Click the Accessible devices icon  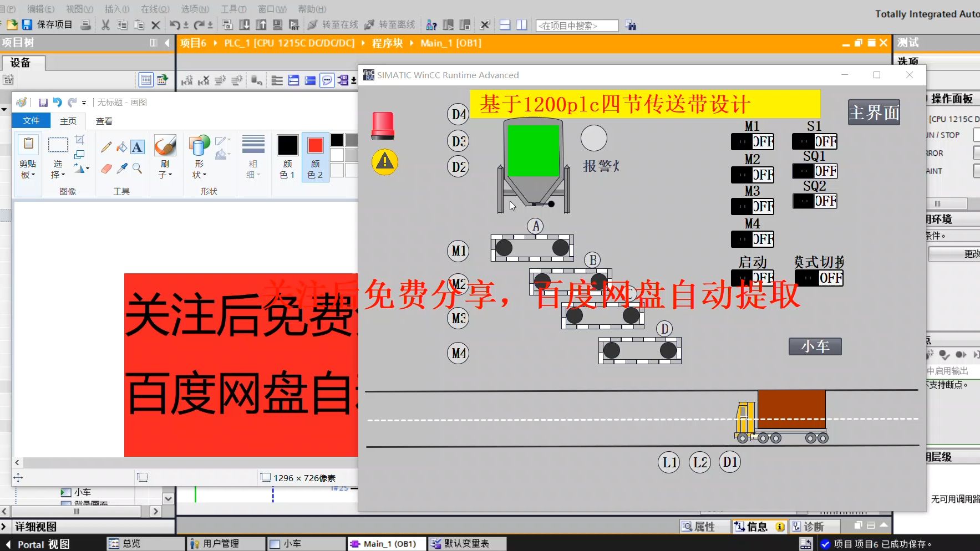[431, 25]
